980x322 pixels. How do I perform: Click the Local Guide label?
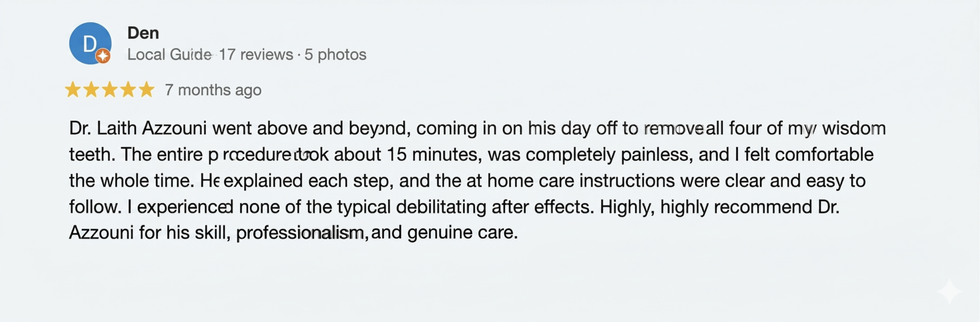click(x=169, y=55)
